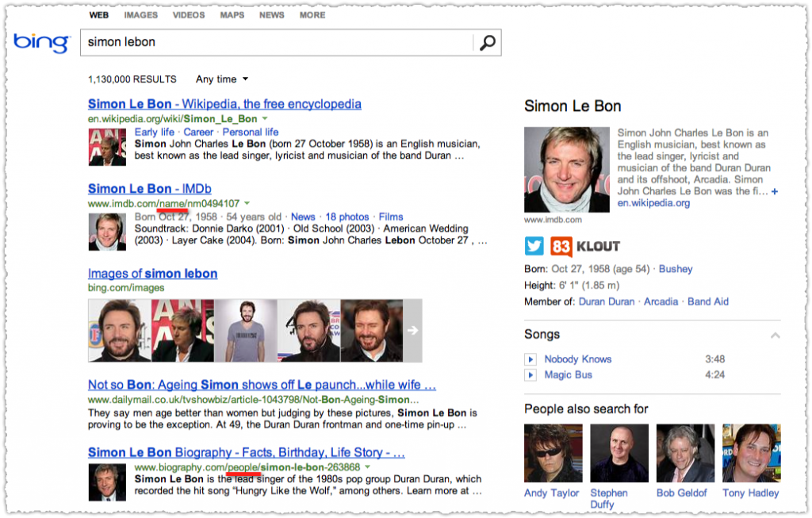
Task: Click the biography.com result thumbnail
Action: pyautogui.click(x=107, y=482)
